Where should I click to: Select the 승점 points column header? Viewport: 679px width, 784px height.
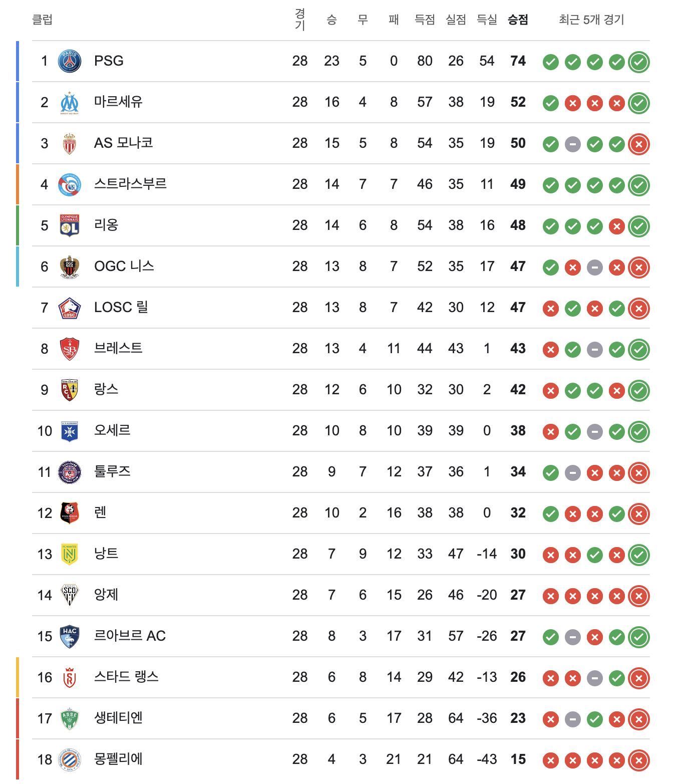pos(518,20)
